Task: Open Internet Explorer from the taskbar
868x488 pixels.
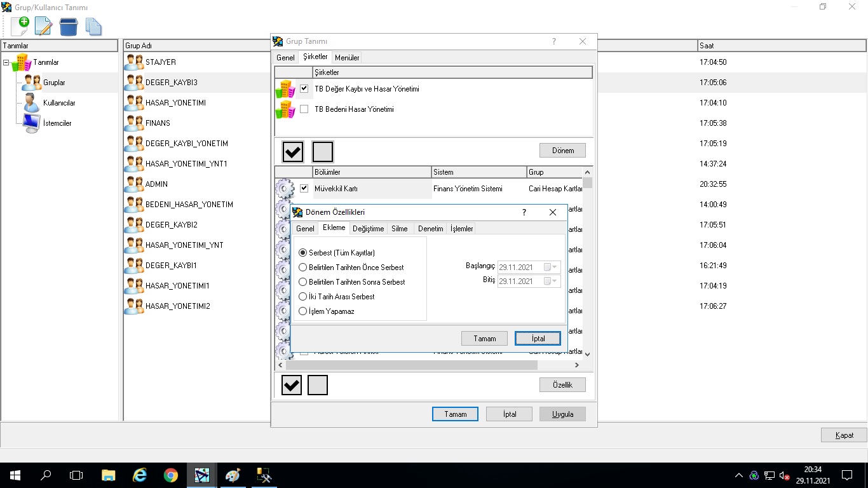Action: click(140, 475)
